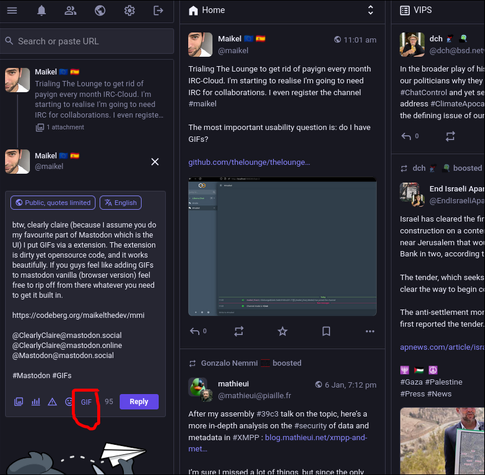485x475 pixels.
Task: Click the @maikel handle in composer
Action: 49,167
